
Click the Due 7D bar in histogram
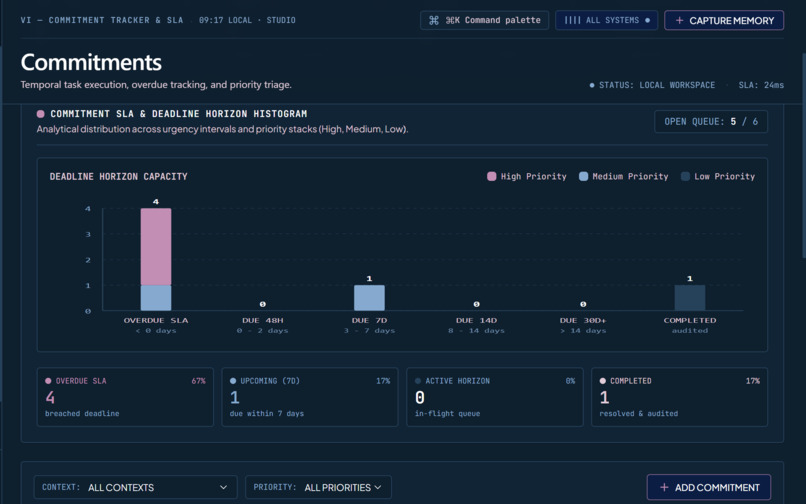click(x=369, y=298)
